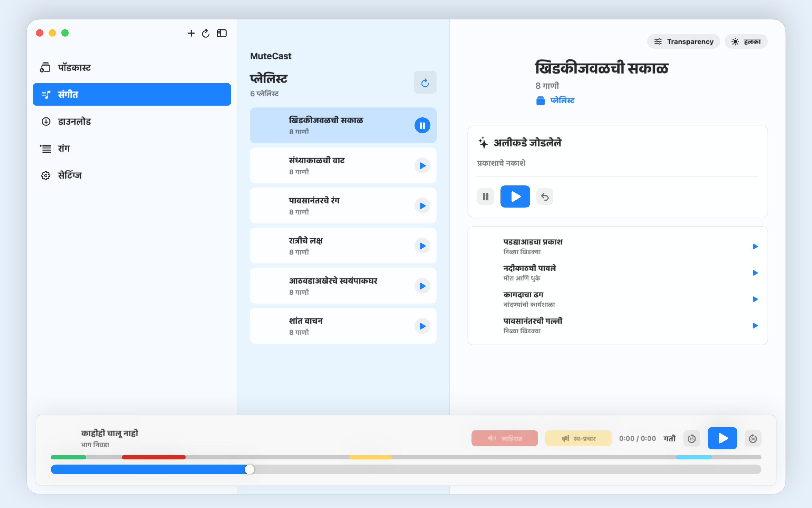The height and width of the screenshot is (508, 812).
Task: Play the आठवडाअखेरचे स्वयंपाकघर playlist
Action: tap(422, 286)
